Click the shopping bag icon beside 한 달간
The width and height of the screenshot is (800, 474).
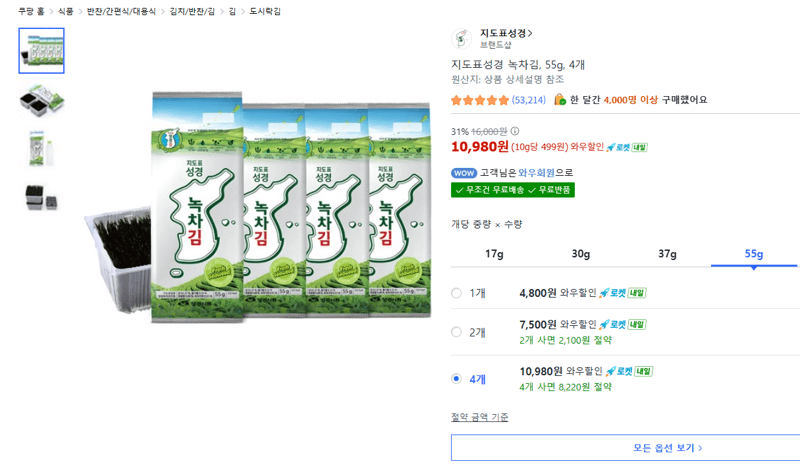pyautogui.click(x=560, y=99)
